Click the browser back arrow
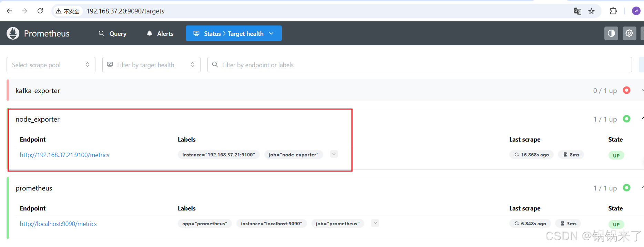 tap(9, 11)
